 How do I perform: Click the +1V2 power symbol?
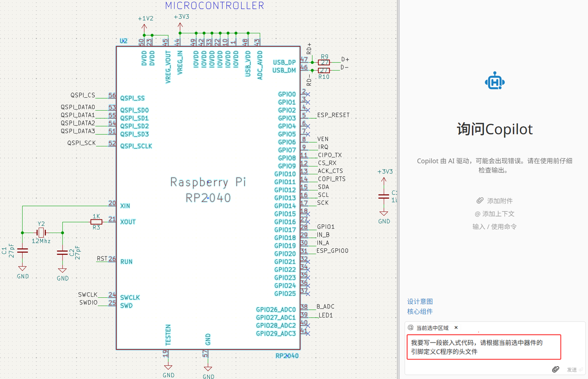point(145,26)
